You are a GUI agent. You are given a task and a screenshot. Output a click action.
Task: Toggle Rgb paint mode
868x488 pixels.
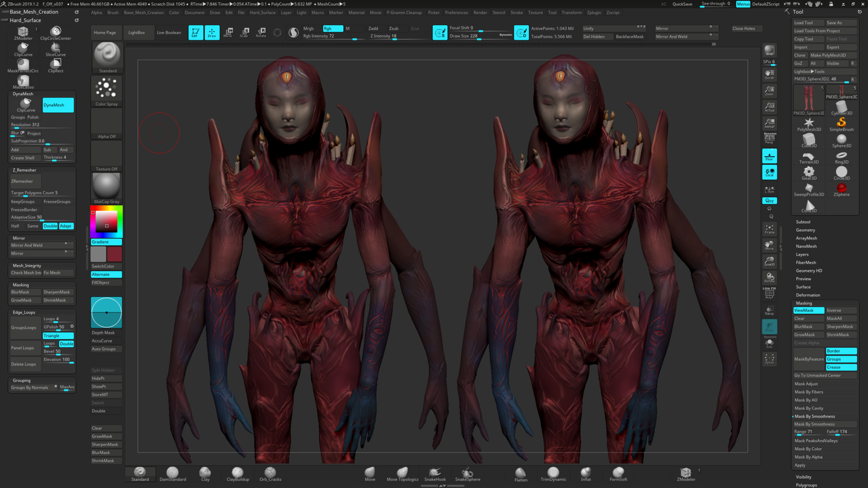click(x=332, y=28)
